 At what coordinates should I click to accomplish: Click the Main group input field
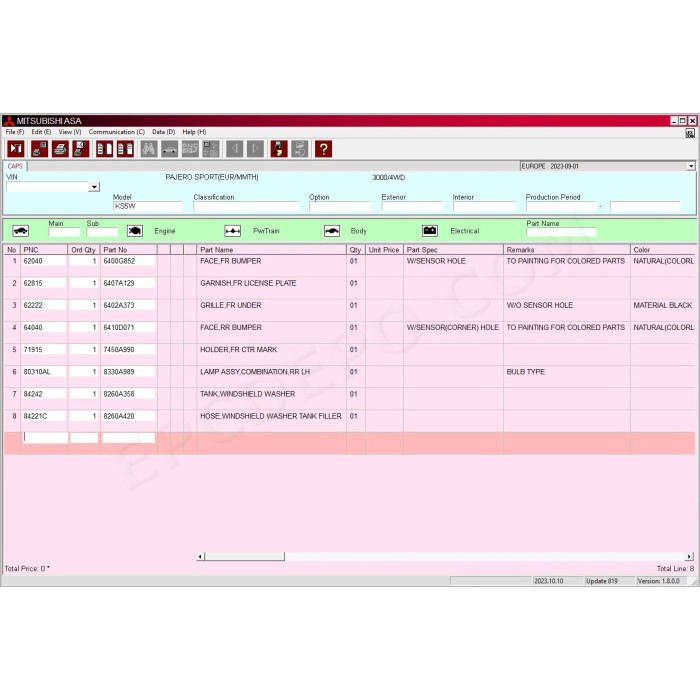(64, 232)
